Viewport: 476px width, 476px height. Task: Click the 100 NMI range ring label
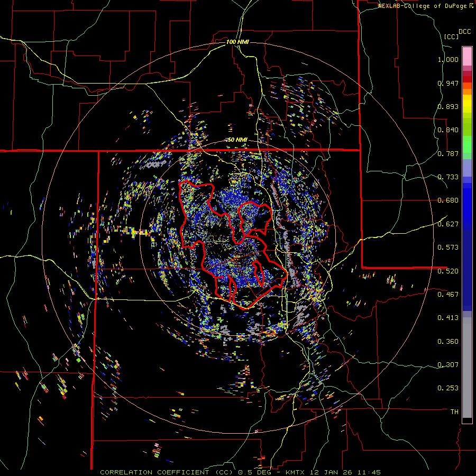tap(237, 42)
